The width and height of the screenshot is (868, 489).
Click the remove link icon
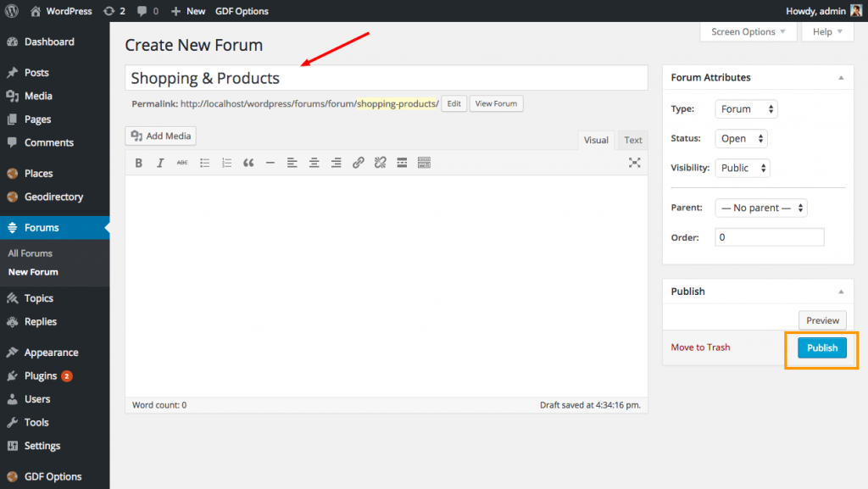pos(381,163)
